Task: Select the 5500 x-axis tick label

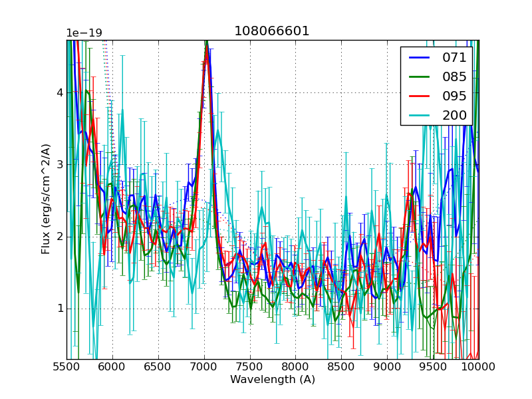Action: pyautogui.click(x=66, y=366)
